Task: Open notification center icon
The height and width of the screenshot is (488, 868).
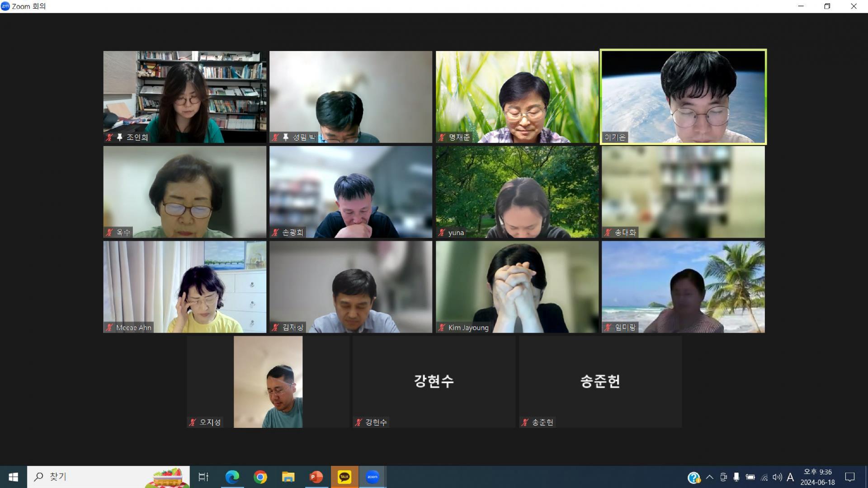Action: tap(850, 477)
